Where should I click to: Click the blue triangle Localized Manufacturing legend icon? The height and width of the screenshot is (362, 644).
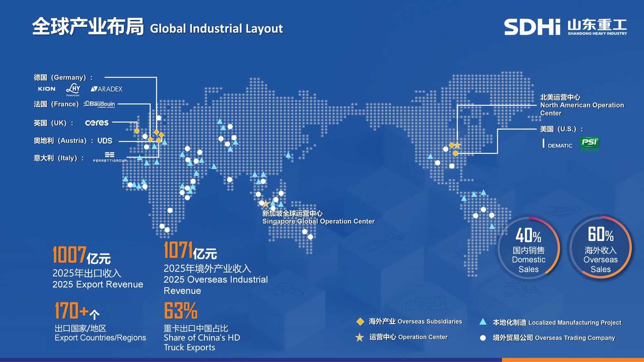coord(483,322)
